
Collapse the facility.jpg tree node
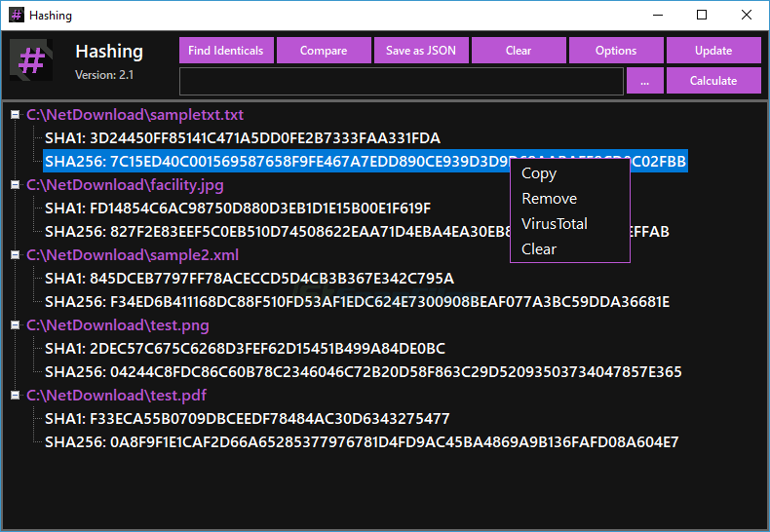(x=16, y=185)
